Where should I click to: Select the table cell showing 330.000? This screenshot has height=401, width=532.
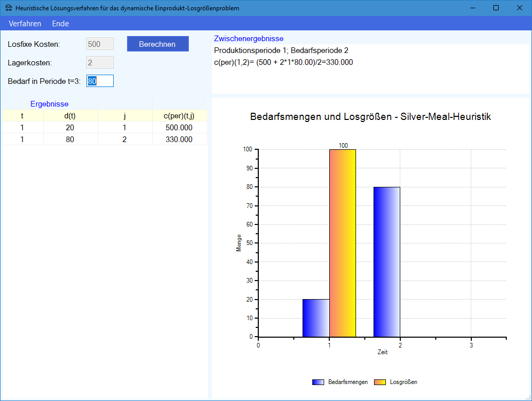pos(180,140)
